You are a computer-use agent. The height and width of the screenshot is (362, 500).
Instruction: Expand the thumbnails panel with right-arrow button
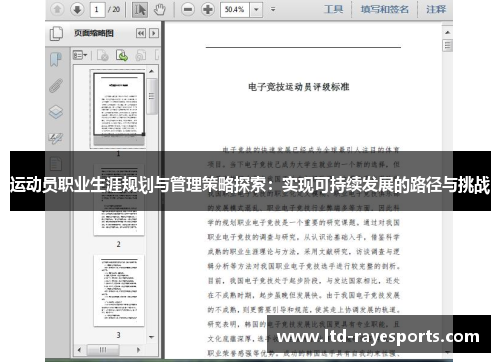pyautogui.click(x=154, y=33)
